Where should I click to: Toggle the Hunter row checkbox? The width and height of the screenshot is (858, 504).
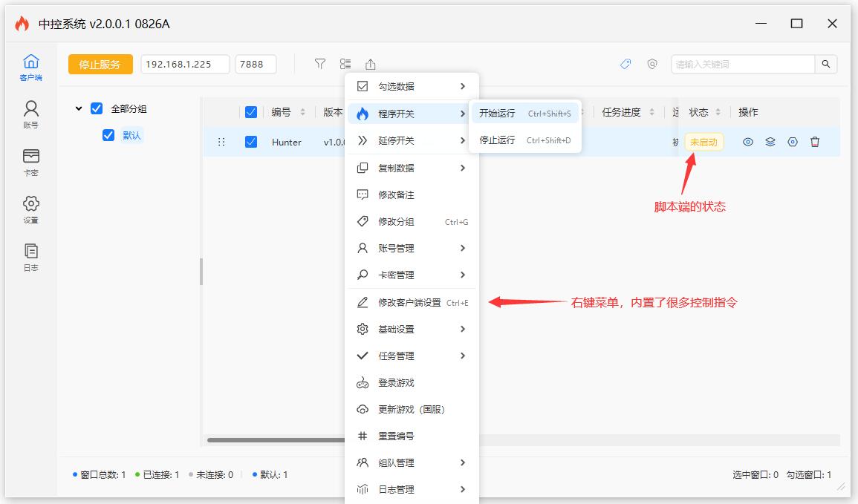click(x=251, y=142)
